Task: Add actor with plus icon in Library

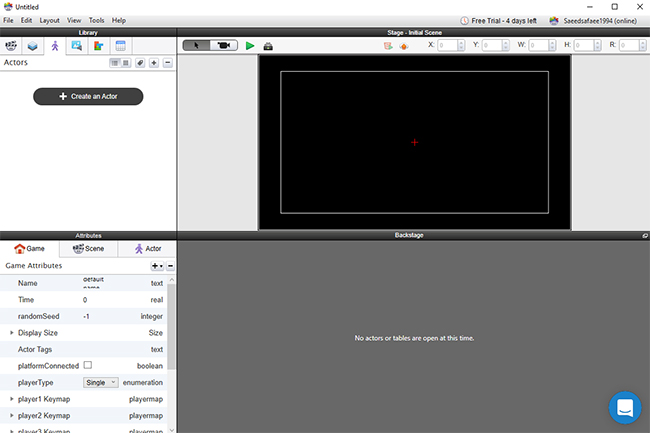Action: pyautogui.click(x=154, y=63)
